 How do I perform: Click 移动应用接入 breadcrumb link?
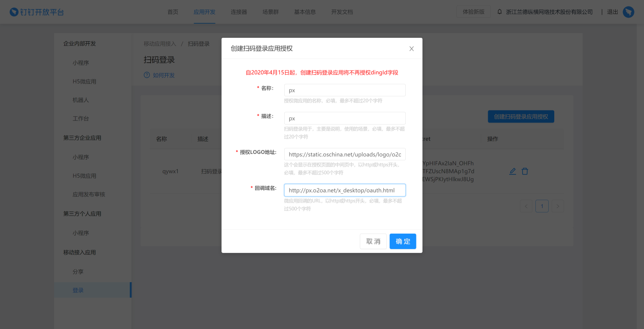click(160, 44)
